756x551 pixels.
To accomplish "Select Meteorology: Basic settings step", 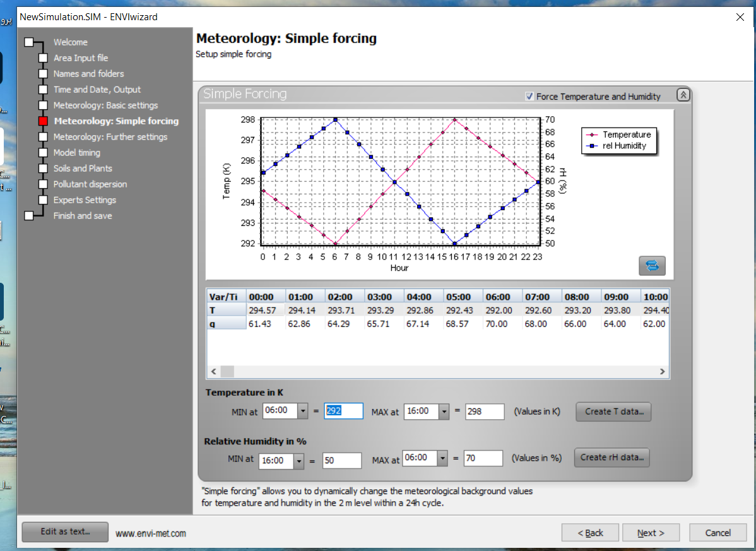I will click(x=105, y=105).
